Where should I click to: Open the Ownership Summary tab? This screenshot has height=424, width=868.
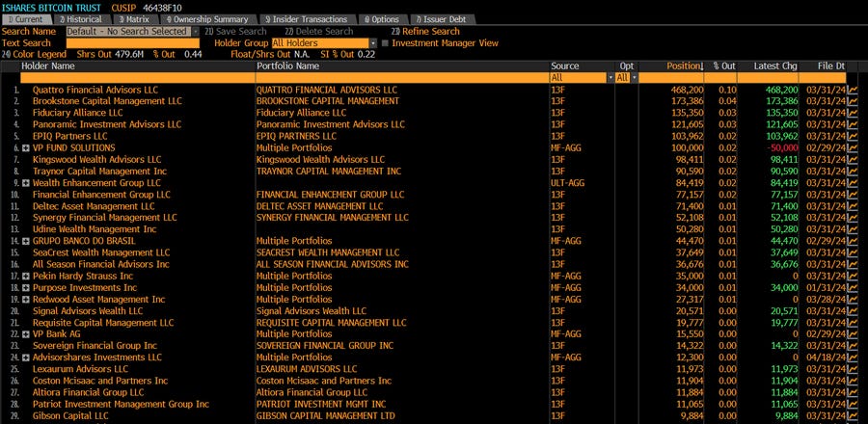click(208, 19)
